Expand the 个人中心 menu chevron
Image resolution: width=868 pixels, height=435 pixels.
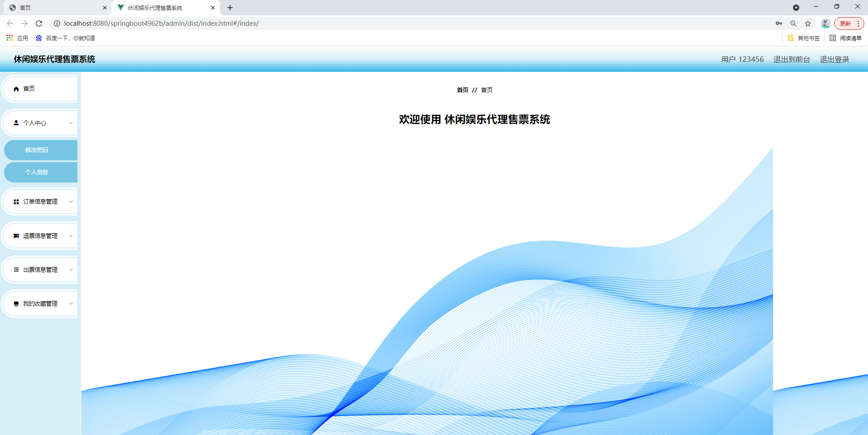coord(71,122)
